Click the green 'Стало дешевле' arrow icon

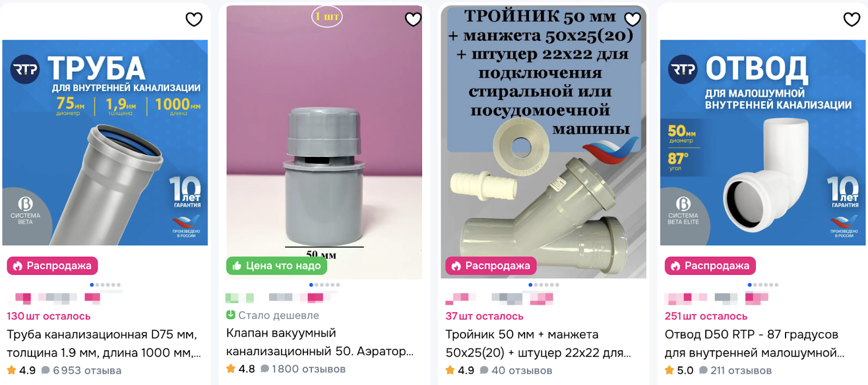pyautogui.click(x=231, y=315)
